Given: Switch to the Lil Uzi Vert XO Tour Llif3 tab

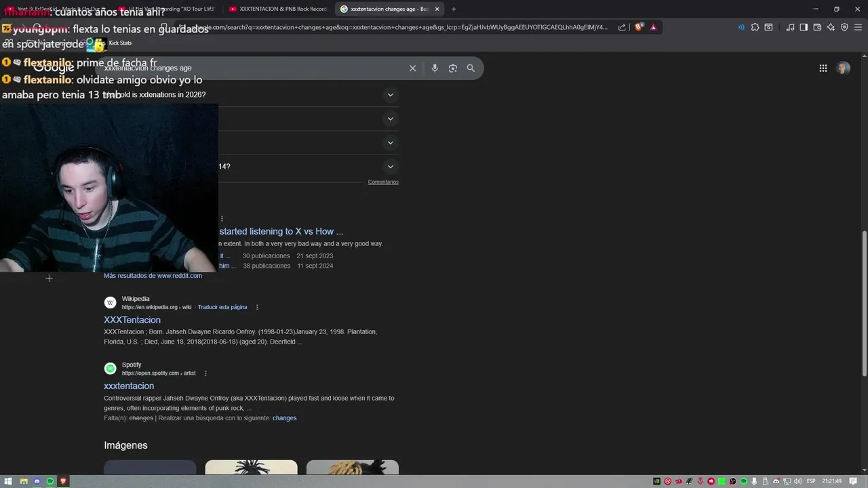Looking at the screenshot, I should pos(170,9).
